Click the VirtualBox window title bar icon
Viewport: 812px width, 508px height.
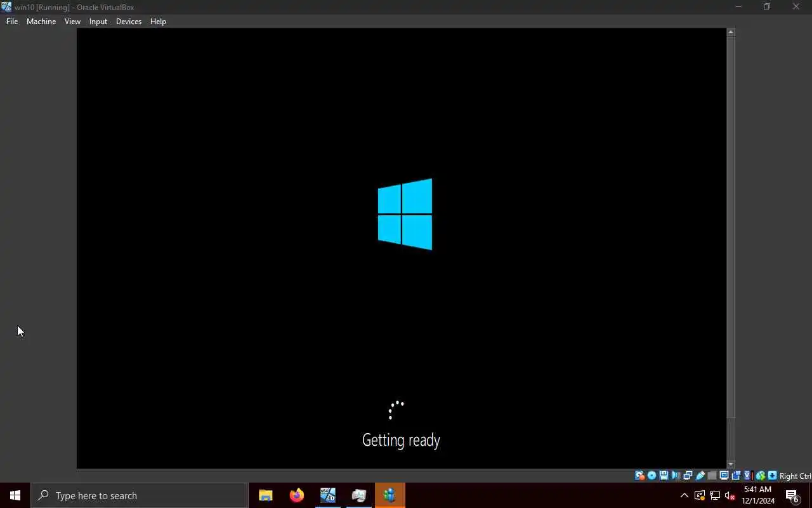pos(6,7)
